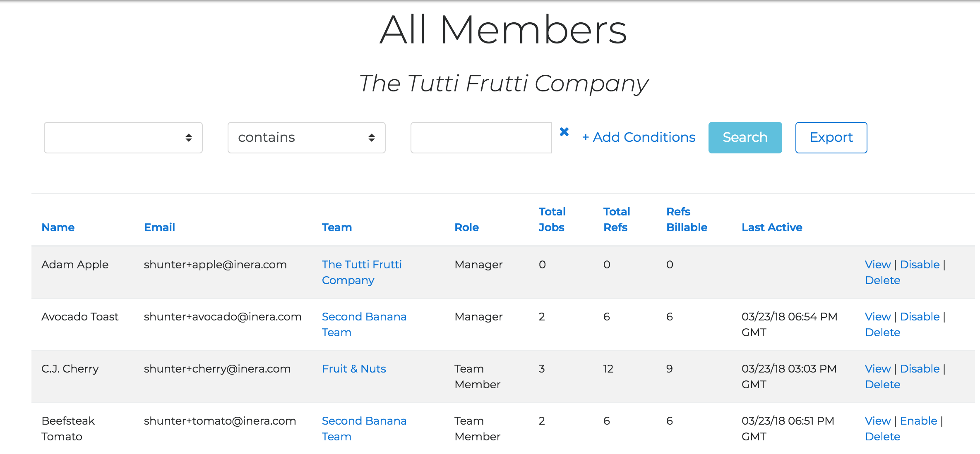Open the 'contains' operator dropdown

pyautogui.click(x=307, y=138)
